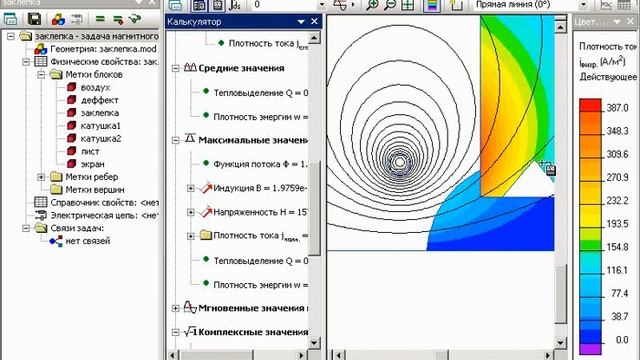Click the red vector arrow icon beside Индукция B
This screenshot has height=360, width=640.
tap(206, 188)
